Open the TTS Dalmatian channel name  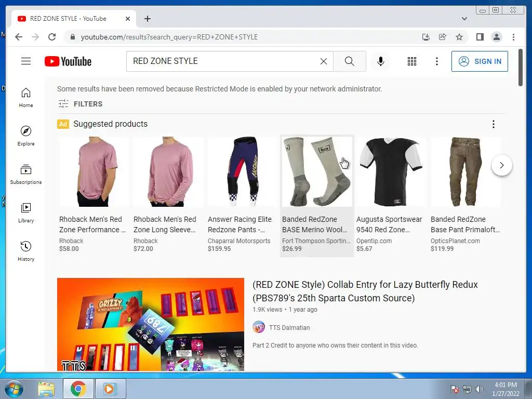[x=289, y=327]
